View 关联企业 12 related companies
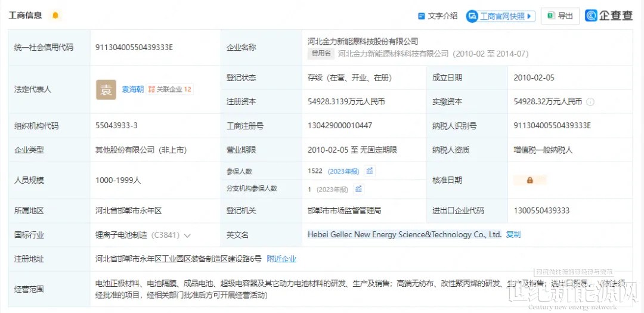 (170, 89)
